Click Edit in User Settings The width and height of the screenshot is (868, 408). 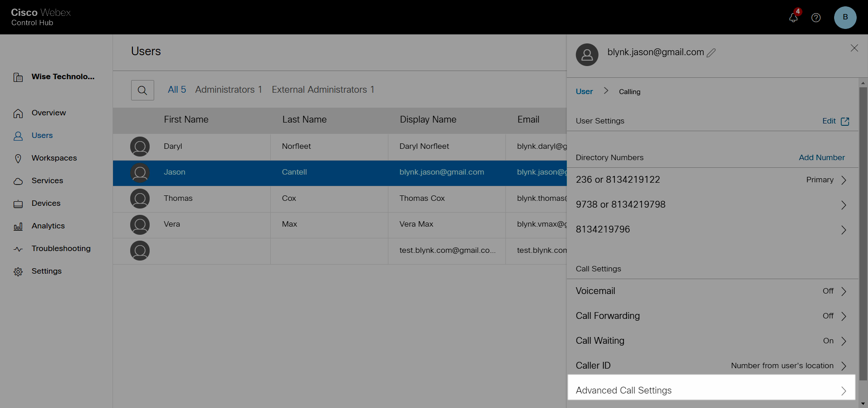pyautogui.click(x=830, y=121)
